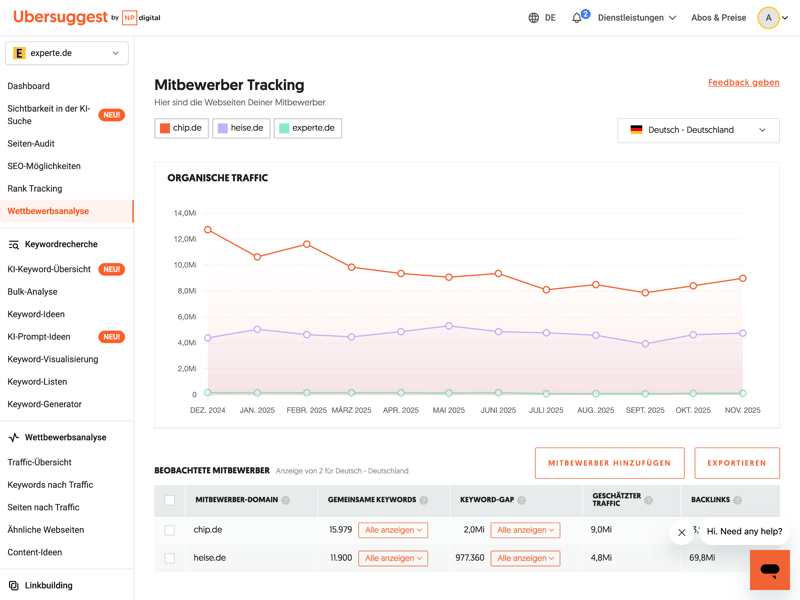This screenshot has height=600, width=800.
Task: Click the Feedback geben link
Action: [x=743, y=82]
